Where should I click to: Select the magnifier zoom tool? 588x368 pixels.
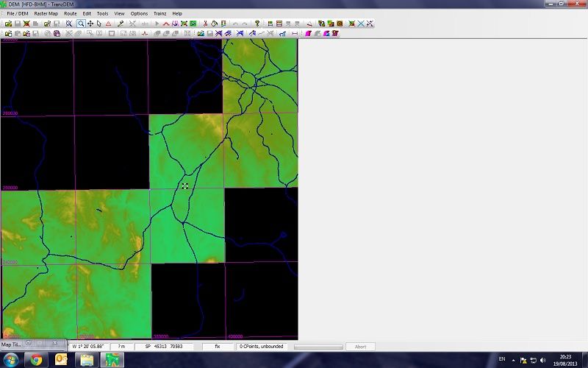point(80,24)
